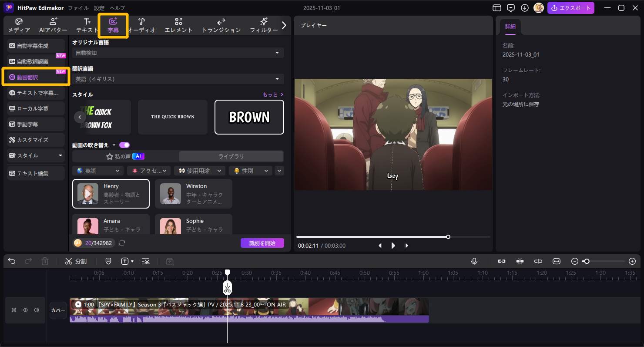644x347 pixels.
Task: Disable the 動画の吹き替え toggle
Action: tap(124, 145)
